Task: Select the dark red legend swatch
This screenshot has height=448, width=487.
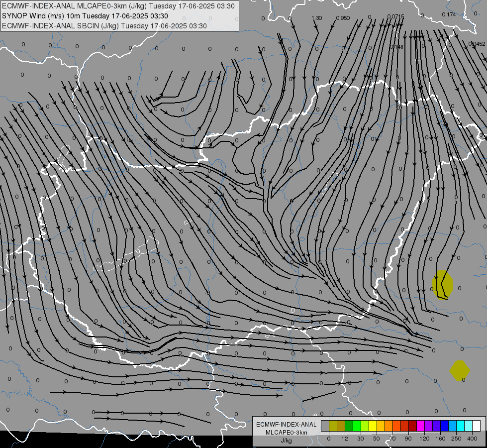Action: [413, 426]
